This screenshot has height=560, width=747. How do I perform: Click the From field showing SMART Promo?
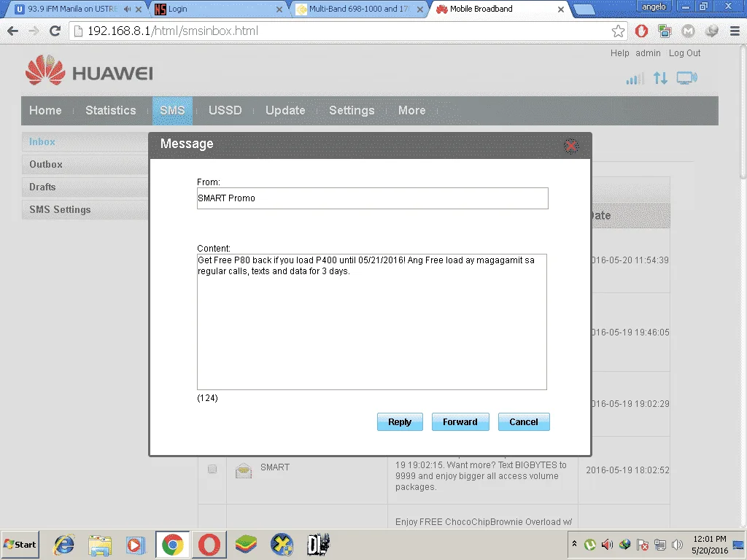coord(373,198)
